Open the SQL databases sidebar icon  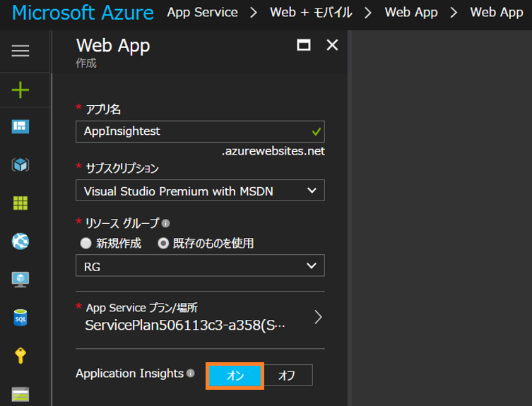[x=20, y=318]
